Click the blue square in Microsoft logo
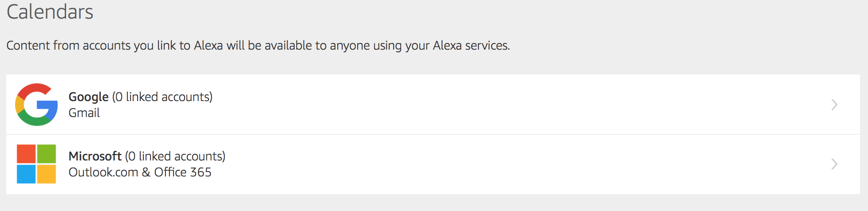868x211 pixels. pyautogui.click(x=26, y=174)
